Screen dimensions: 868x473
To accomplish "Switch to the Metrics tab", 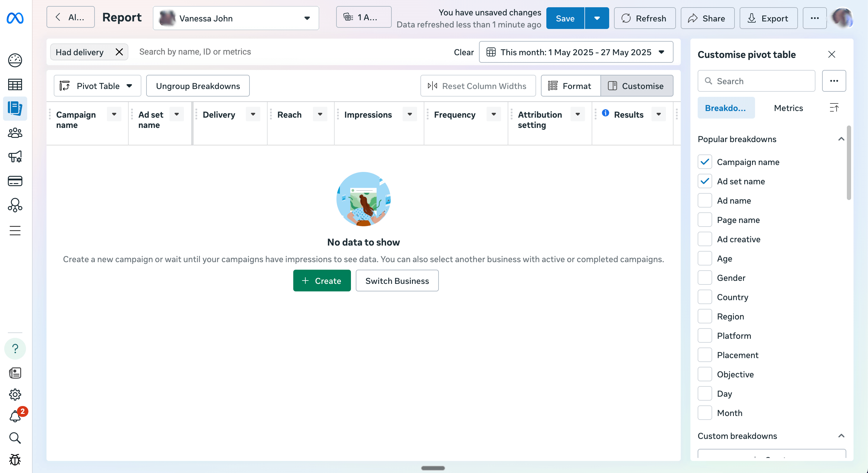I will pyautogui.click(x=788, y=108).
